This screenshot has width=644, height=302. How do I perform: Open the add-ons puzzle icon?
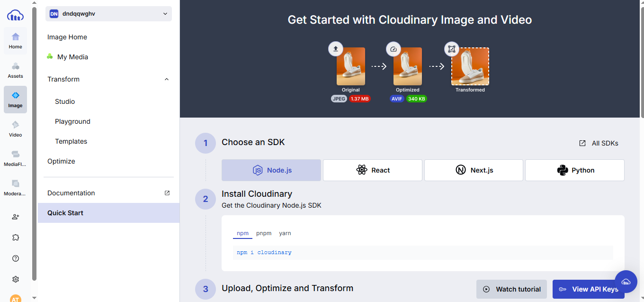(16, 238)
